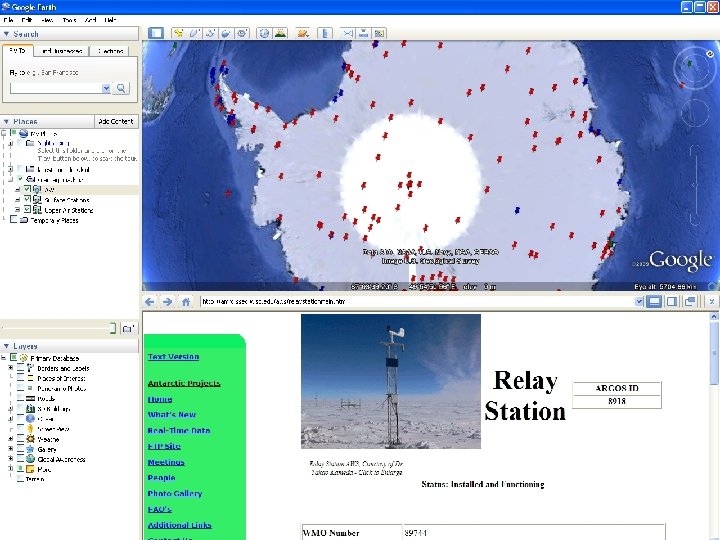Enable the Places of Interest layer
720x540 pixels.
coord(20,378)
